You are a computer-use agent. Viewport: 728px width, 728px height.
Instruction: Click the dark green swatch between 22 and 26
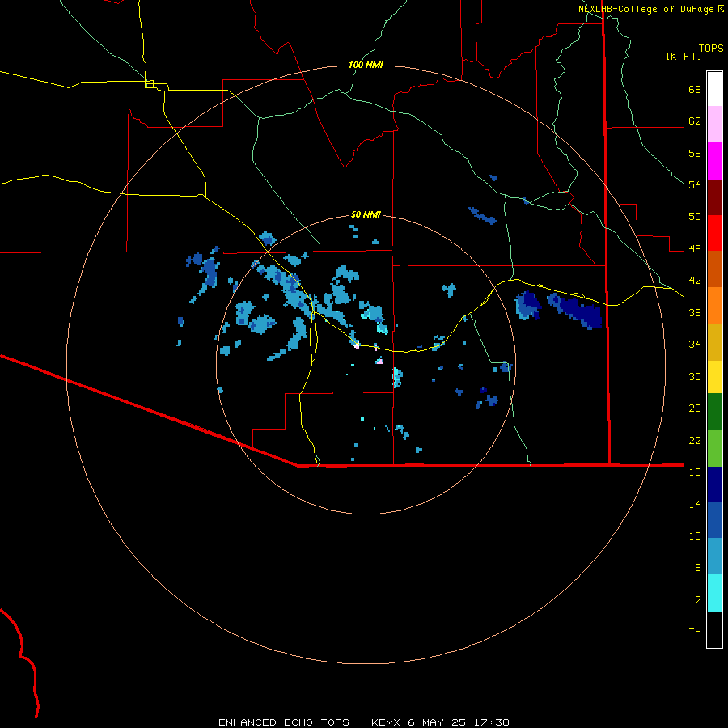[714, 412]
